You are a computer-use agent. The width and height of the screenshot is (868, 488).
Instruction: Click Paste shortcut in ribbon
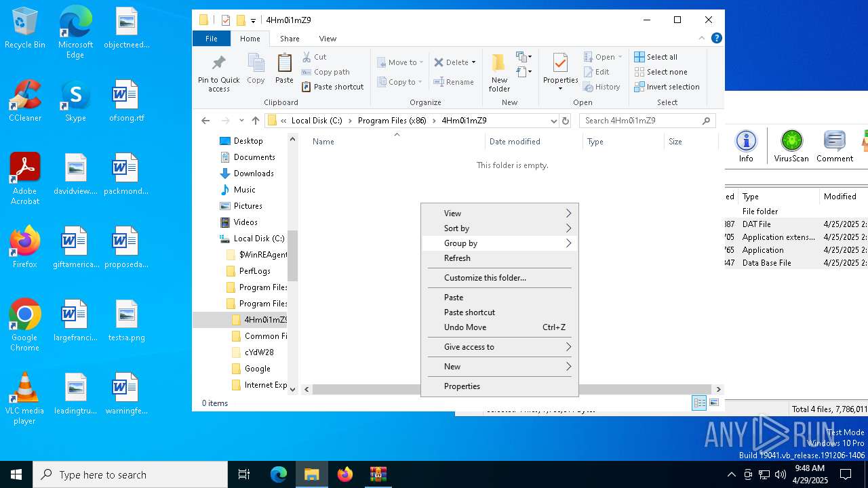point(333,87)
